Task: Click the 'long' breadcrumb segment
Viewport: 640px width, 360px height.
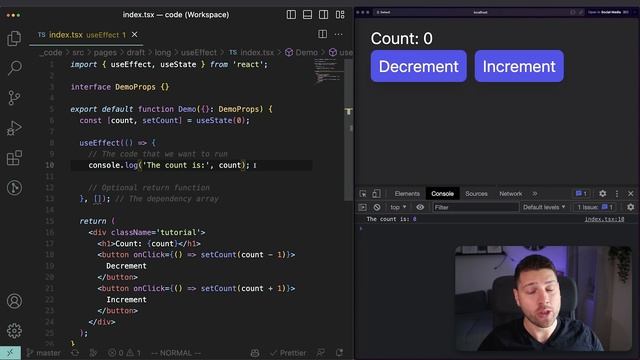Action: (162, 53)
